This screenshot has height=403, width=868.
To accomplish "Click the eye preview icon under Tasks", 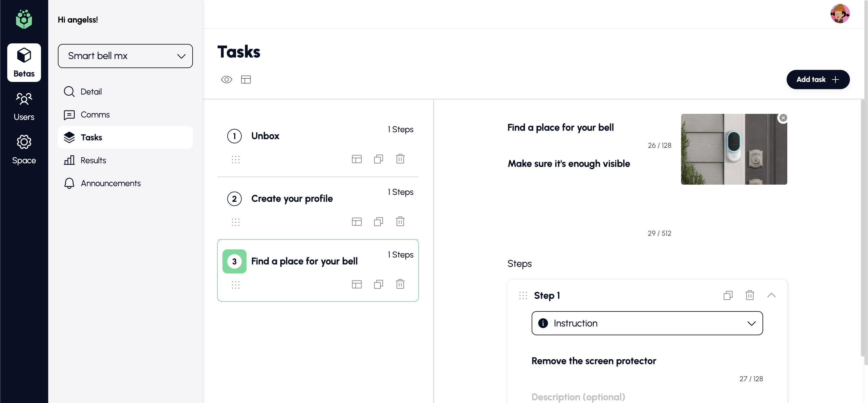I will (x=226, y=80).
